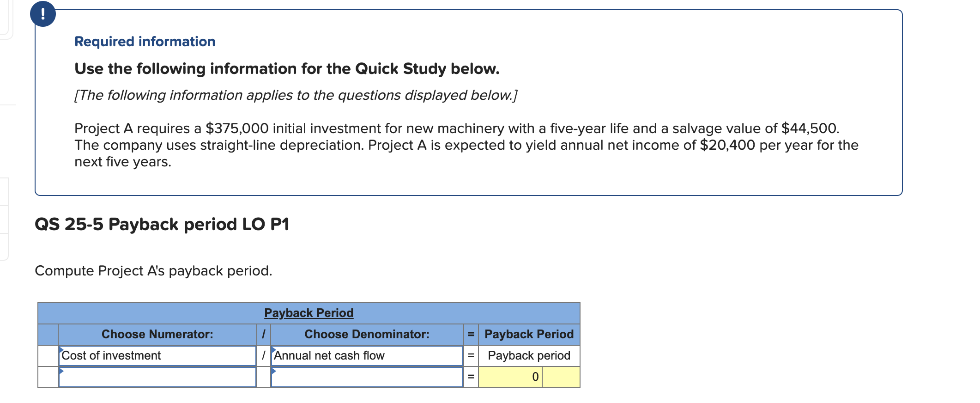Click the slash divider between numerator and denominator
This screenshot has height=403, width=980.
(x=264, y=355)
